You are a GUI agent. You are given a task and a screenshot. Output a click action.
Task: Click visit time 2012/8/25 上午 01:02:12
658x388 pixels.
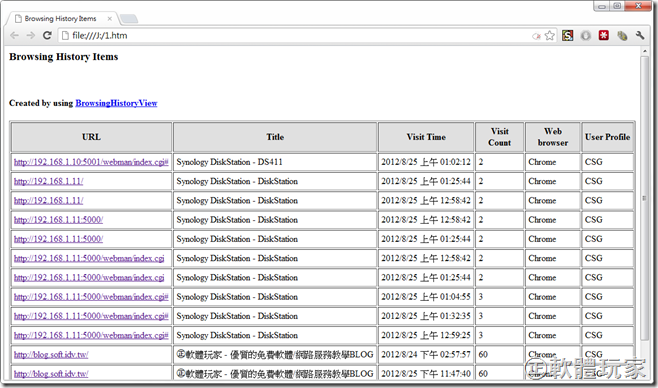(426, 162)
